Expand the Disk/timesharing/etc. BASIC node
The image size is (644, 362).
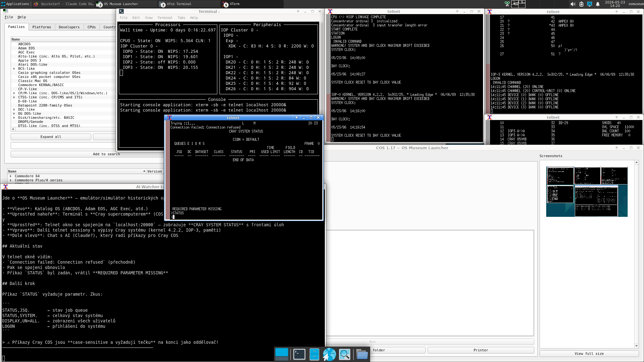point(14,118)
